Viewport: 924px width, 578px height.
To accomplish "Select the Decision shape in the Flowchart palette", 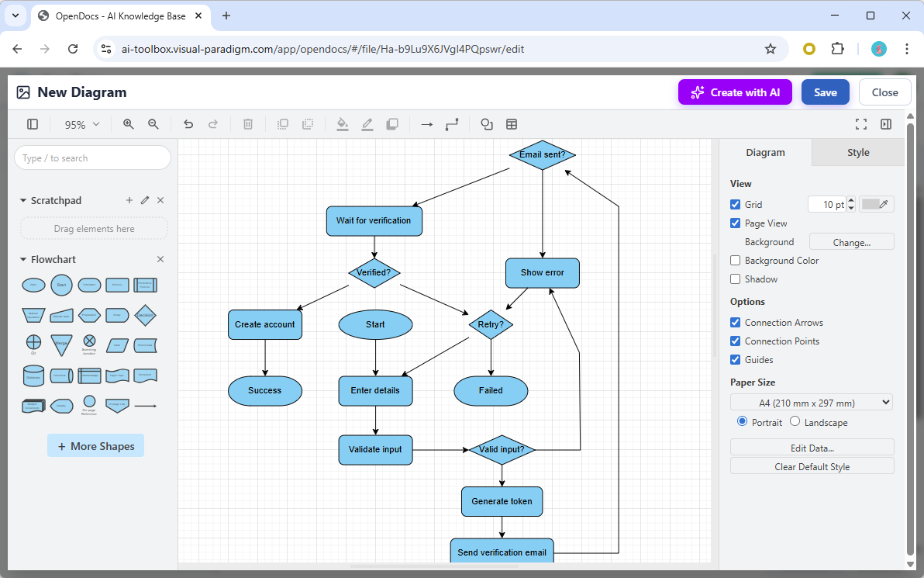I will (x=145, y=315).
